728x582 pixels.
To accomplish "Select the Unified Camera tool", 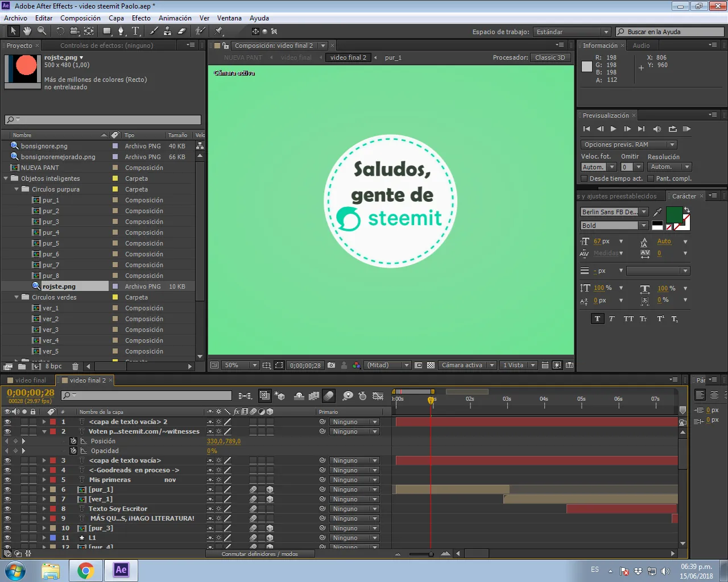I will pos(75,31).
